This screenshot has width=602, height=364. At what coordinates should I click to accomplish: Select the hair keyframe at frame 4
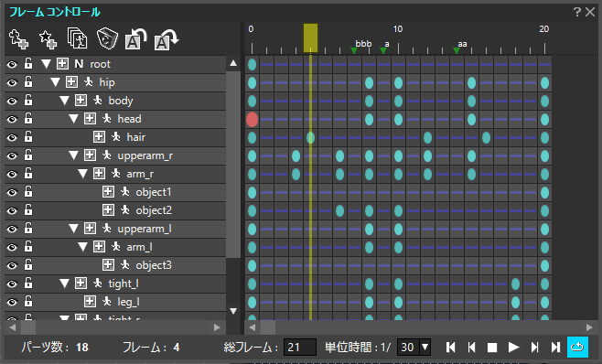click(x=310, y=137)
